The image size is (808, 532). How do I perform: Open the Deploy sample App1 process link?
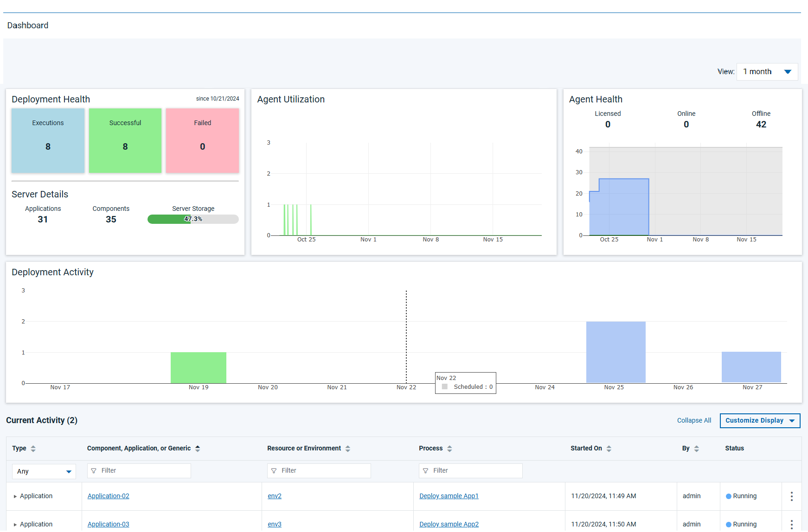click(x=449, y=496)
